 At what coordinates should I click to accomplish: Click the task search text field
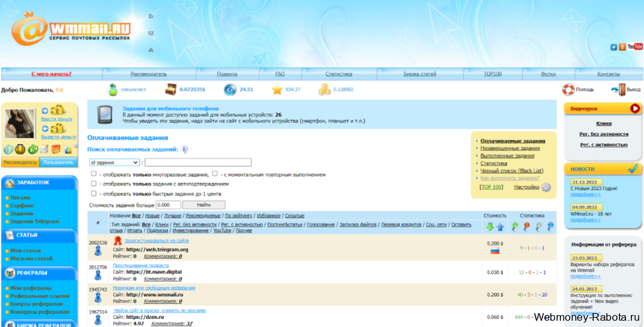(x=198, y=162)
